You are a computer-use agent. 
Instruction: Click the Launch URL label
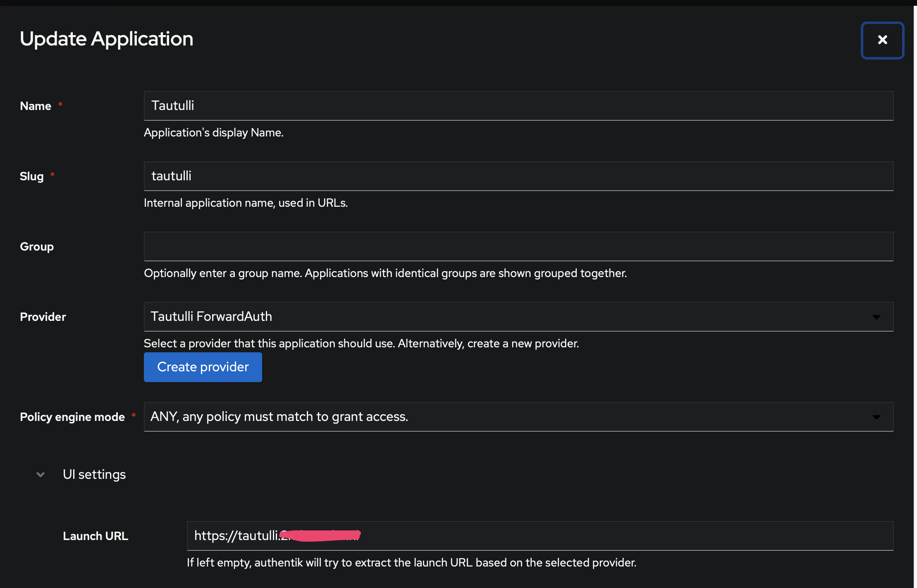point(96,536)
